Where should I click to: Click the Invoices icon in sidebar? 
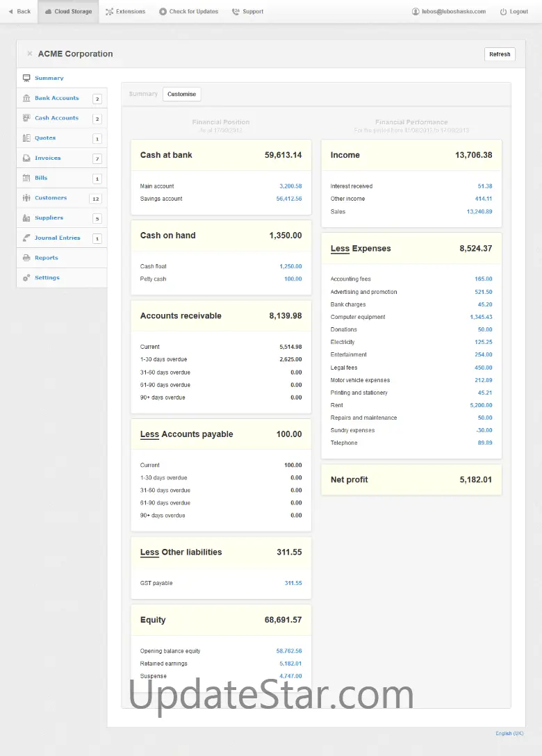click(x=26, y=158)
